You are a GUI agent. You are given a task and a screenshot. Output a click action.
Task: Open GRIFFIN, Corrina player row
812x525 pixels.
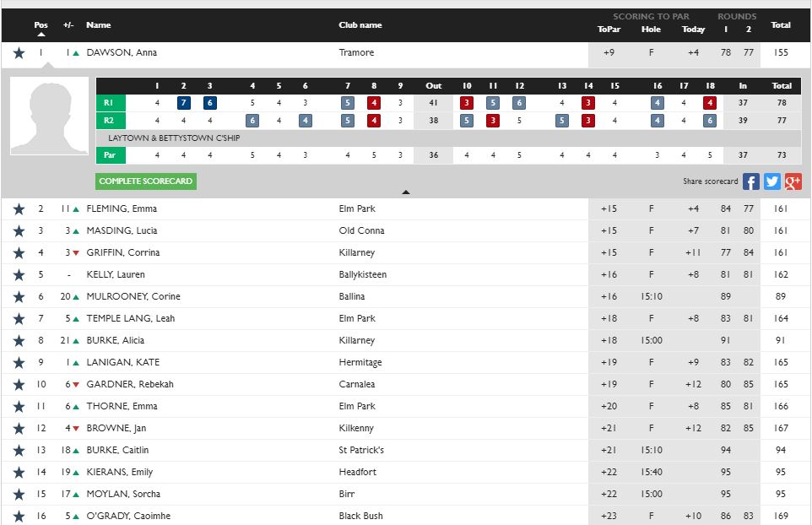[122, 253]
